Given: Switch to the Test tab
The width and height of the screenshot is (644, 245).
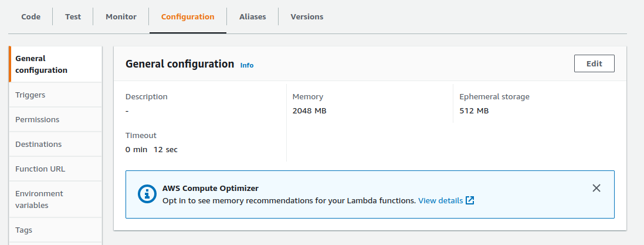Looking at the screenshot, I should point(73,16).
